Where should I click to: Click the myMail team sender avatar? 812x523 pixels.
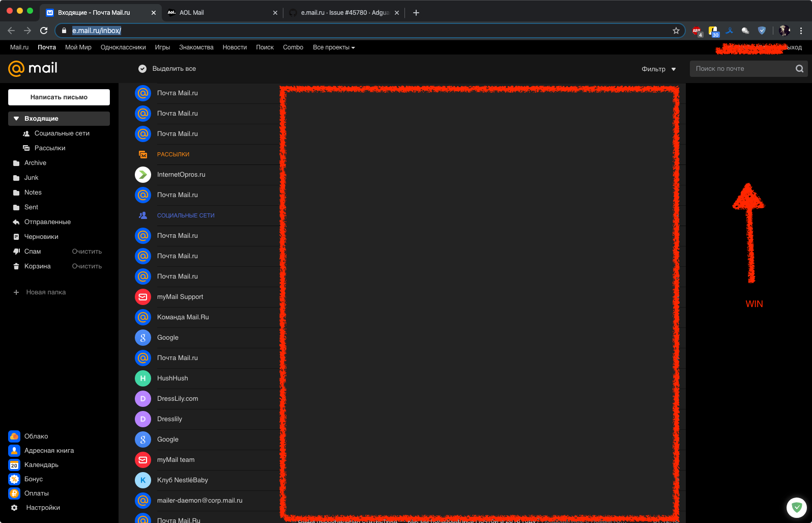(x=143, y=460)
